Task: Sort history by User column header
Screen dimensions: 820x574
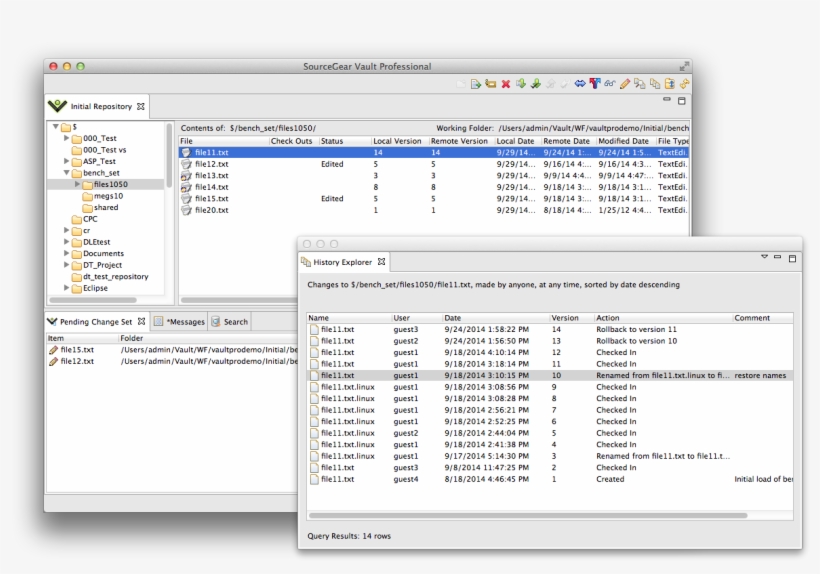Action: pos(416,318)
